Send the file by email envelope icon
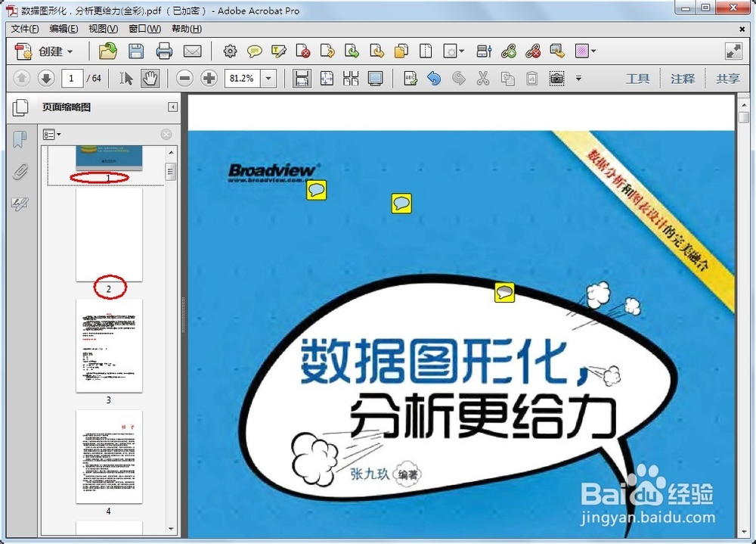Screen dimensions: 756x544 point(192,51)
